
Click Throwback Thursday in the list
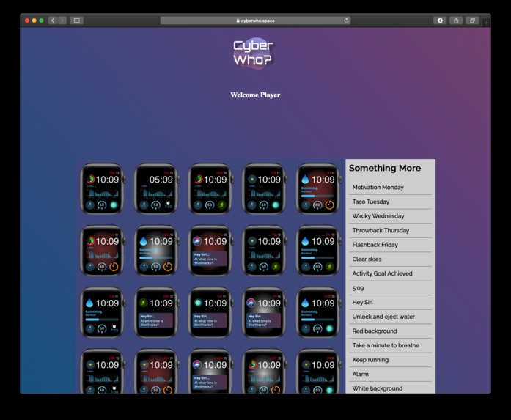pyautogui.click(x=390, y=230)
